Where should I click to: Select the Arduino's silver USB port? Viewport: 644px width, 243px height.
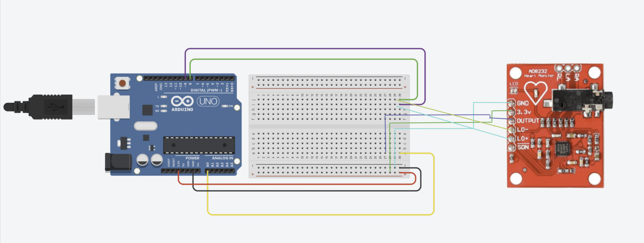click(x=113, y=107)
